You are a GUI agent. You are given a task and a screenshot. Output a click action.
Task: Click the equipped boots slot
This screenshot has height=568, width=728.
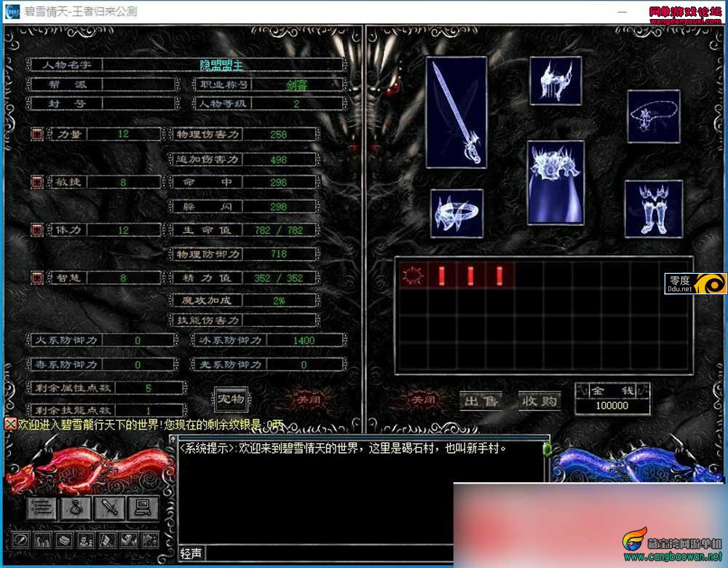tap(654, 209)
